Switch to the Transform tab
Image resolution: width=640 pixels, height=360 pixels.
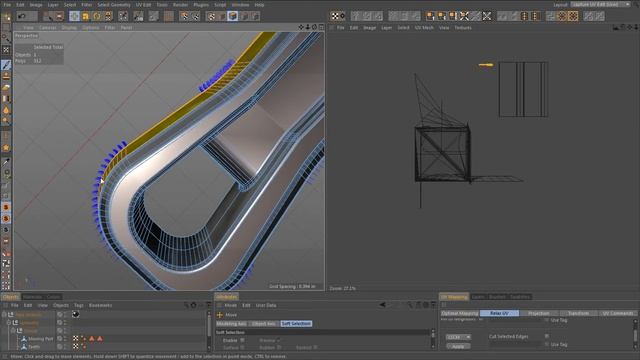[x=578, y=313]
